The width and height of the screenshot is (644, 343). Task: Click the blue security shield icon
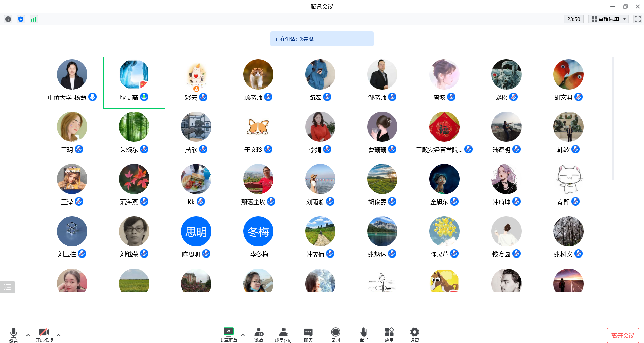pos(21,19)
